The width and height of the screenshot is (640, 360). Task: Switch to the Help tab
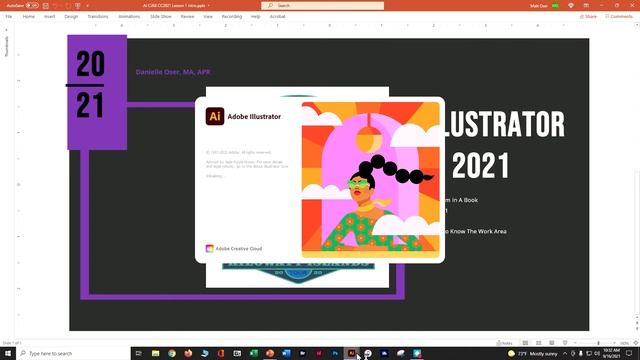coord(256,17)
